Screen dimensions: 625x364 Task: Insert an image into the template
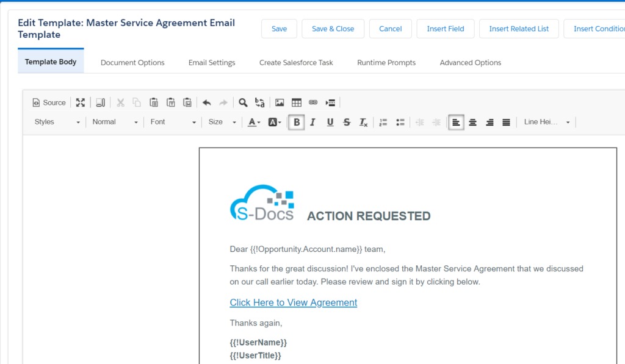pos(279,102)
